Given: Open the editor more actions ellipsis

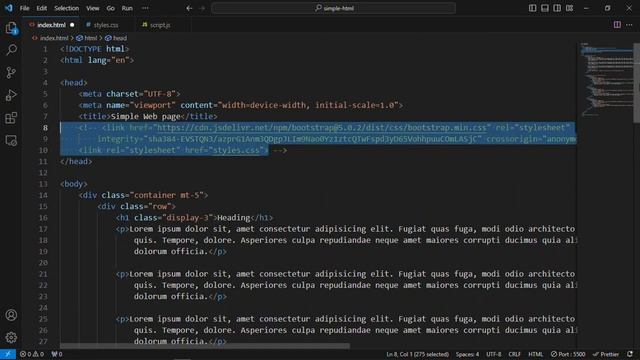Looking at the screenshot, I should pos(629,25).
